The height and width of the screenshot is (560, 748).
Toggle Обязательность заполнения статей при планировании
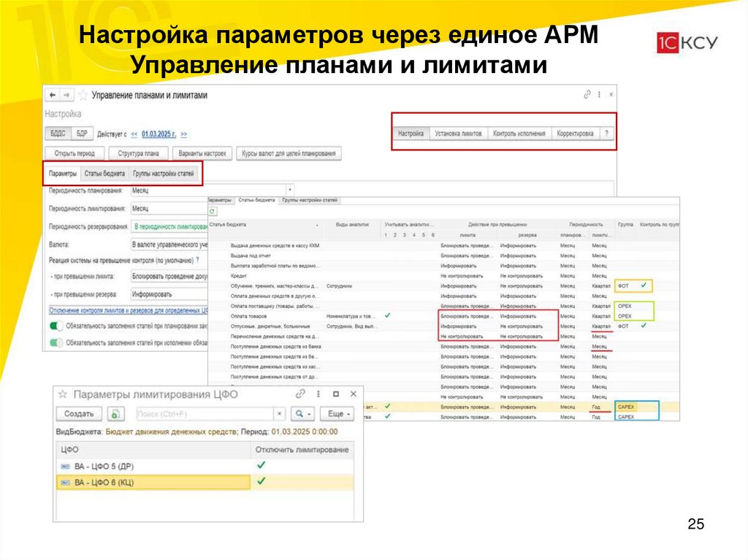coord(56,326)
